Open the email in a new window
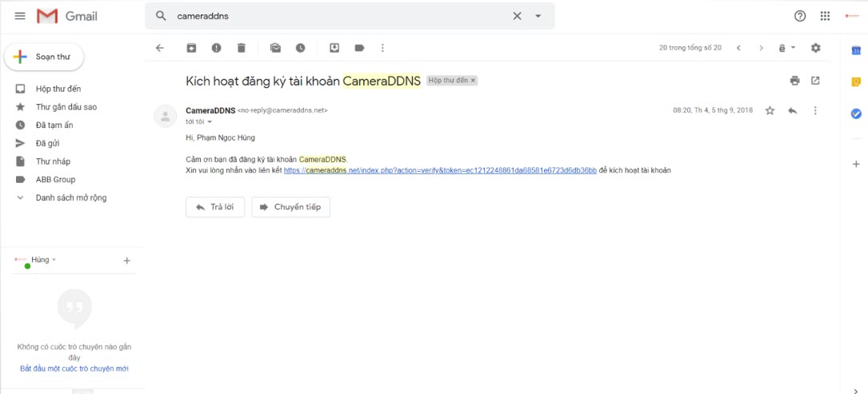This screenshot has height=394, width=868. point(815,81)
